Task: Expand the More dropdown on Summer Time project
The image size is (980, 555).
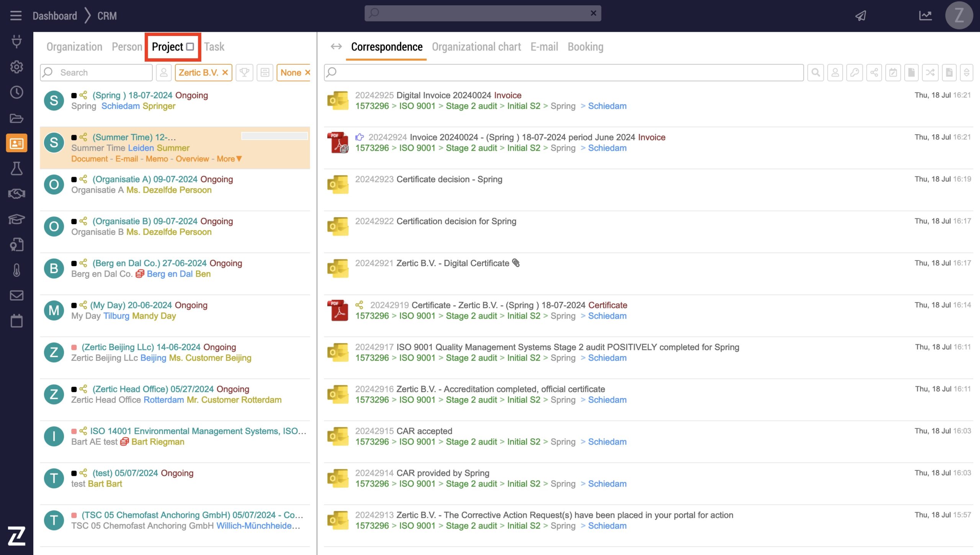Action: click(229, 159)
